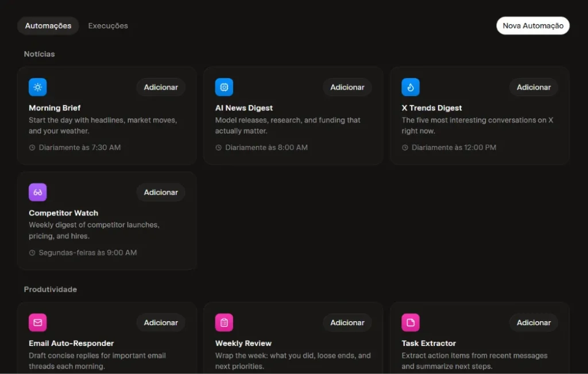
Task: Click the Morning Brief description about headlines
Action: pyautogui.click(x=103, y=125)
